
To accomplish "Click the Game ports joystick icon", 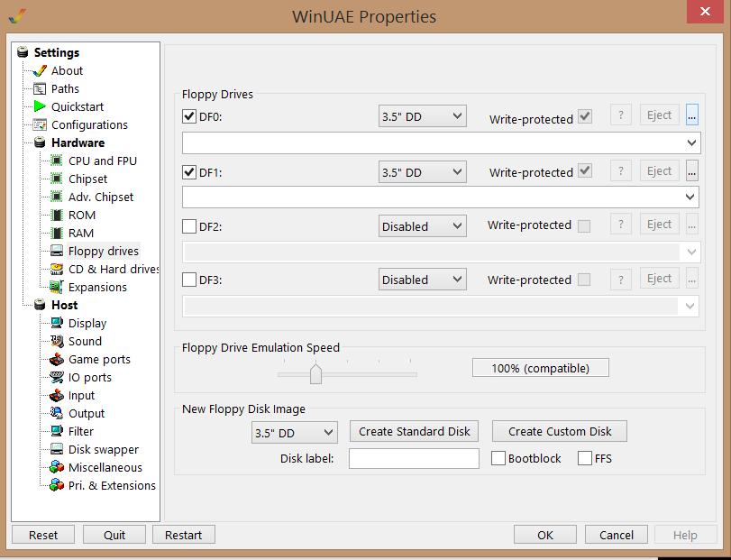I will (57, 360).
